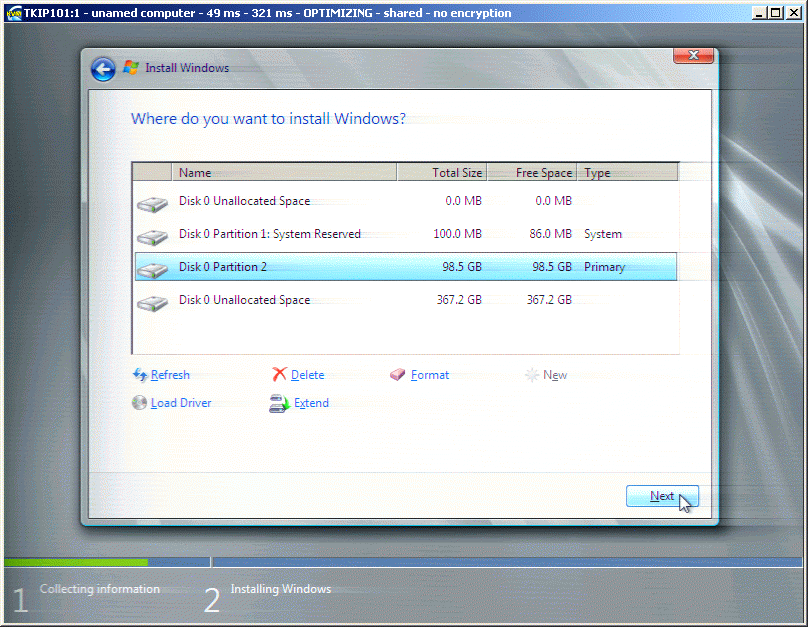Click drive icon of 367.2 GB unallocated row

153,303
